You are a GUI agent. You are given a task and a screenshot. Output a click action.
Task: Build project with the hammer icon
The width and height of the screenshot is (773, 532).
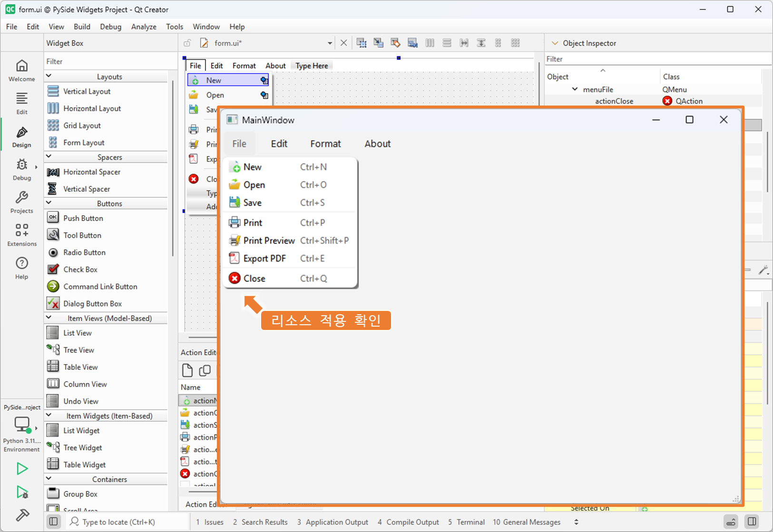click(22, 515)
